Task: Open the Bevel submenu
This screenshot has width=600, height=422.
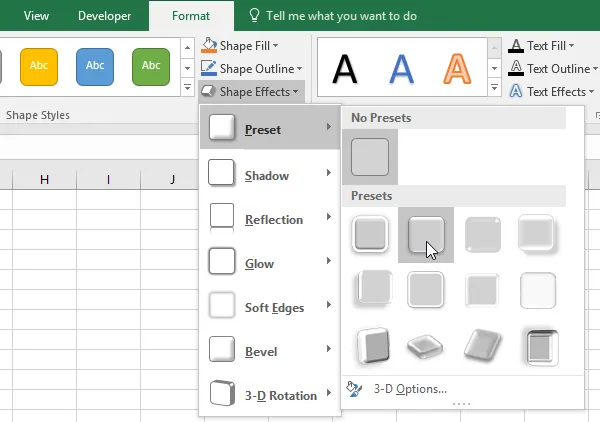Action: point(270,350)
